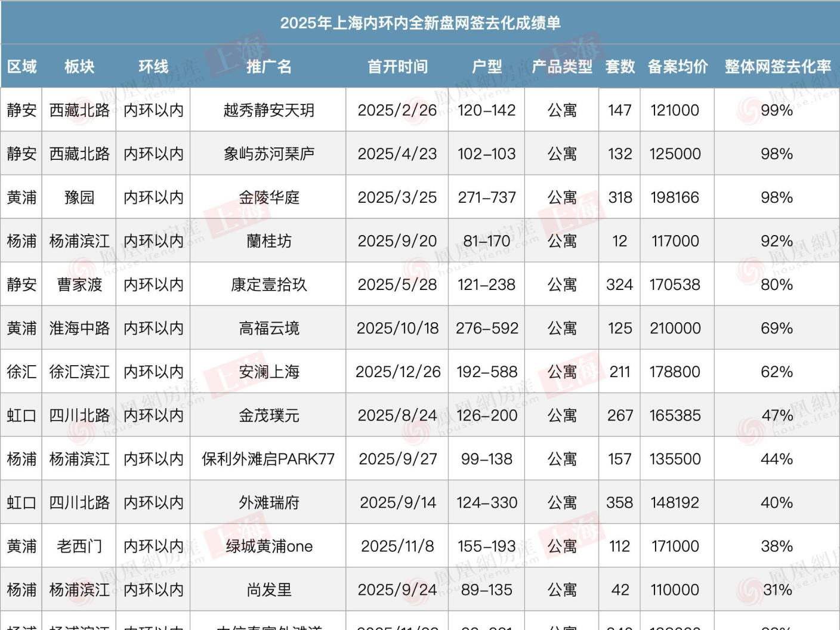Screen dimensions: 840x630
Task: Select the 区域 column header
Action: [22, 67]
